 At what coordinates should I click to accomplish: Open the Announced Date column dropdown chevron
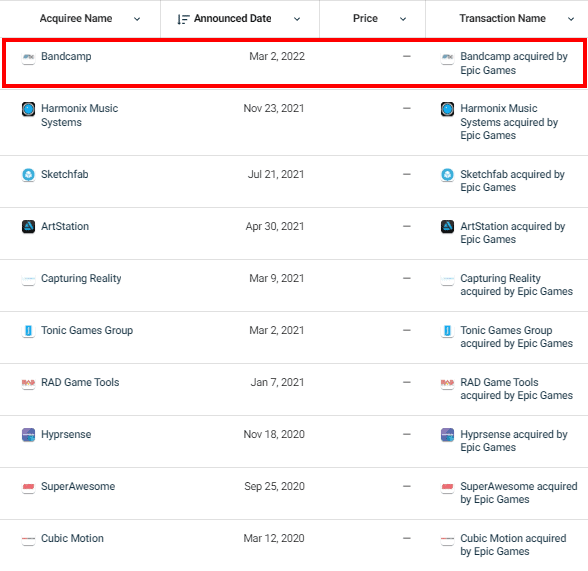pos(297,19)
